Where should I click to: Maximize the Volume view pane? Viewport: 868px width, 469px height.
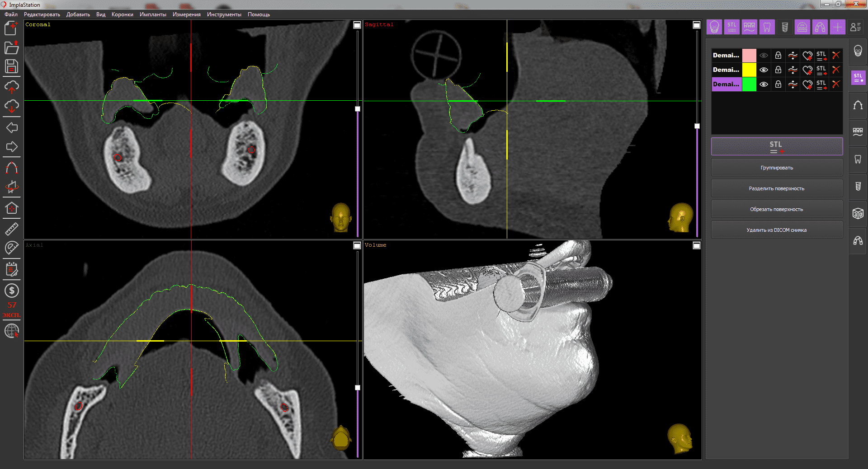click(697, 245)
